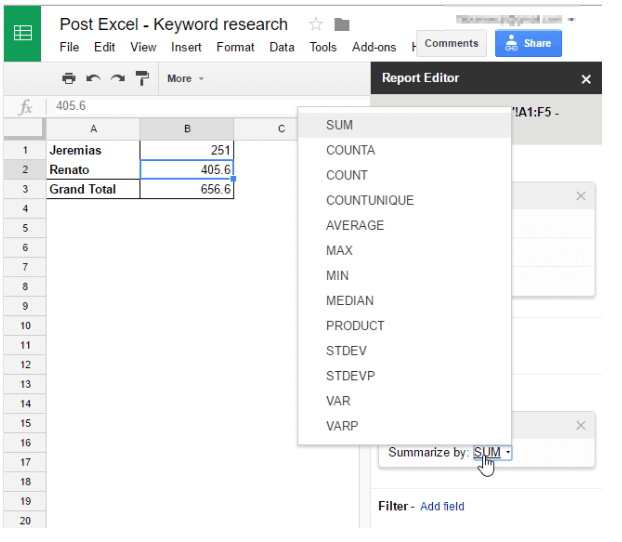
Task: Open the Add-ons menu
Action: pos(374,47)
